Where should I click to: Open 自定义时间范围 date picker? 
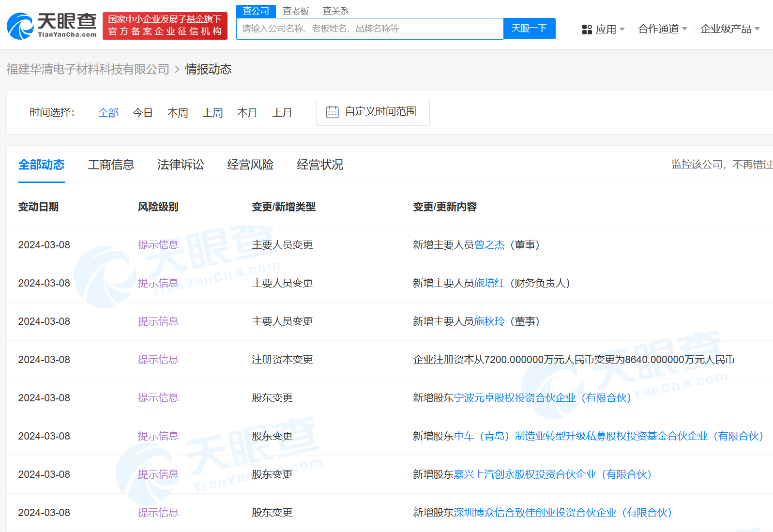coord(373,113)
